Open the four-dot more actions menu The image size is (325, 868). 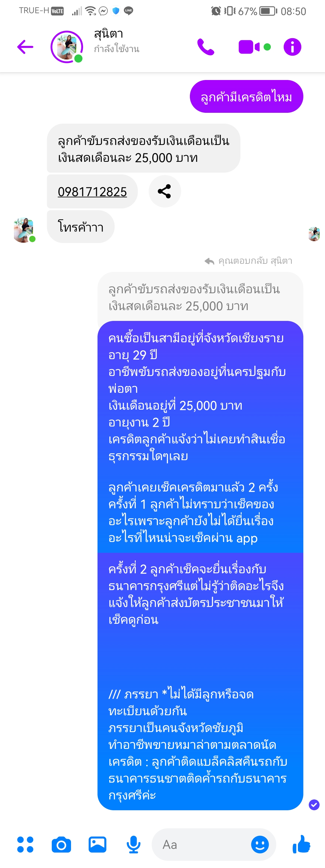tap(25, 845)
